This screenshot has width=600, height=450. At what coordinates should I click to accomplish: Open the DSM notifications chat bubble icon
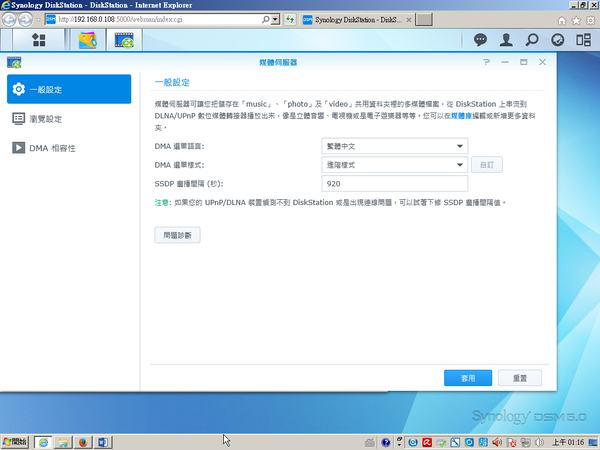coord(481,40)
